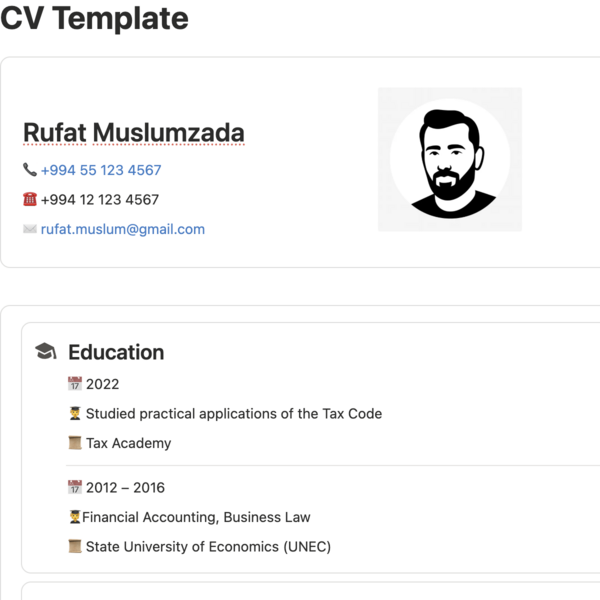Click the Financial Accounting, Business Law line
Viewport: 600px width, 600px height.
(x=196, y=517)
